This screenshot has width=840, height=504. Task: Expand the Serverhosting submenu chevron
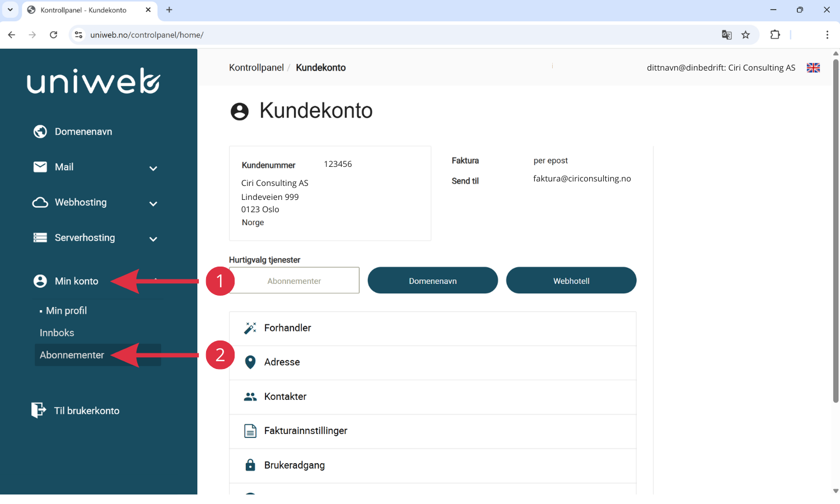click(x=153, y=239)
